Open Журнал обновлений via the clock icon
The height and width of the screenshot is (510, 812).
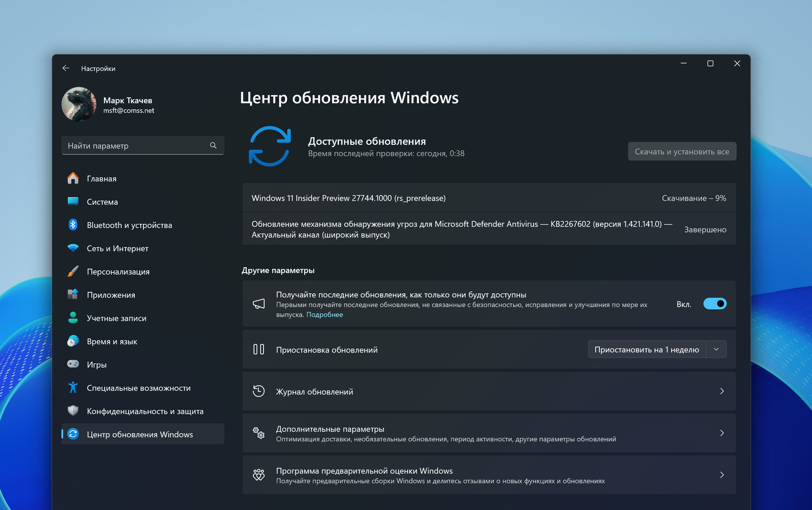click(259, 390)
